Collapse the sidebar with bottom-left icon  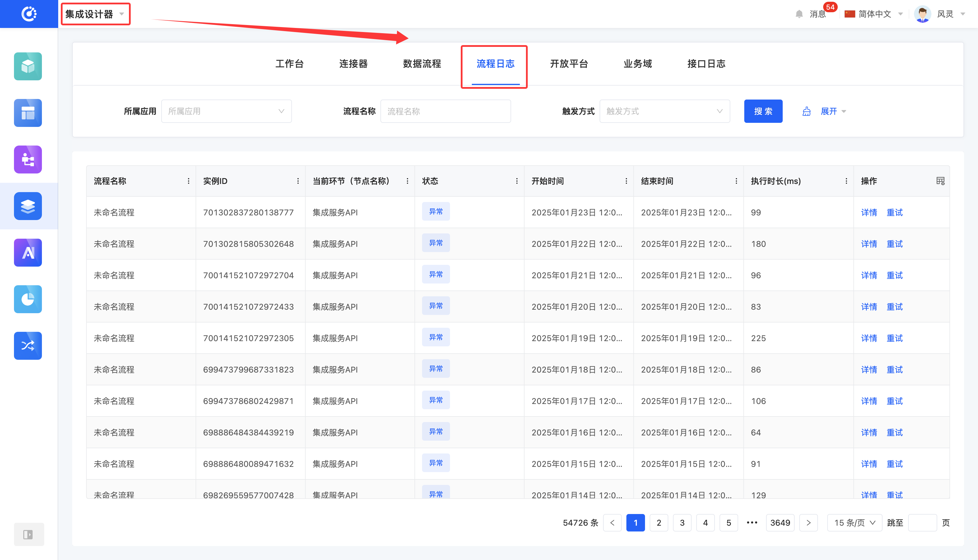coord(29,534)
